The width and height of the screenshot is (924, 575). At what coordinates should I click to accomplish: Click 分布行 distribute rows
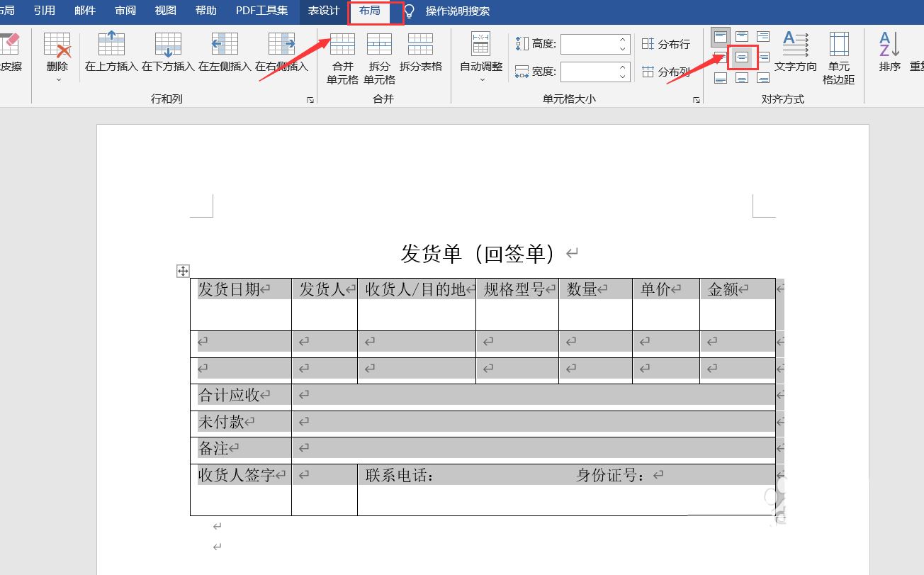pyautogui.click(x=665, y=44)
